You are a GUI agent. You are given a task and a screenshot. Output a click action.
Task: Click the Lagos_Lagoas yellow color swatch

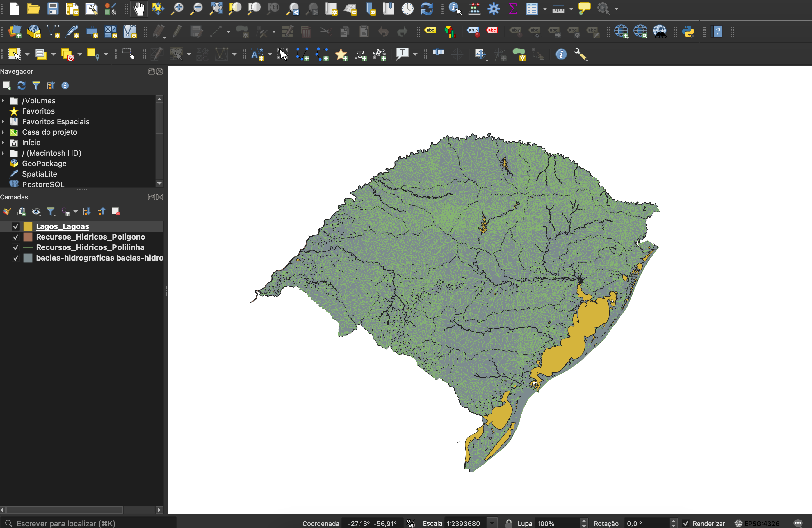[28, 226]
